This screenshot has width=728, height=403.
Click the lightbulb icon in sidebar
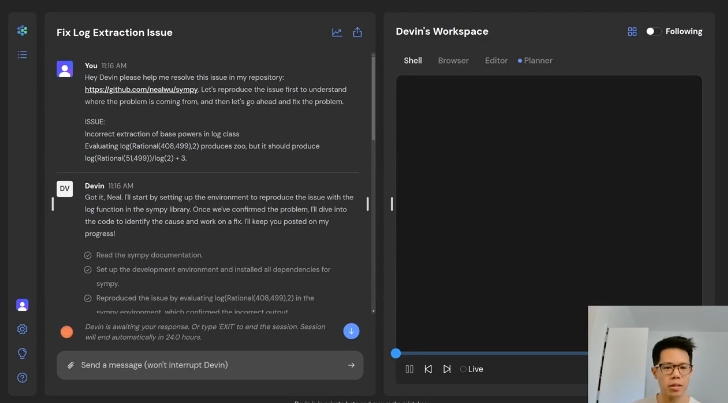22,353
